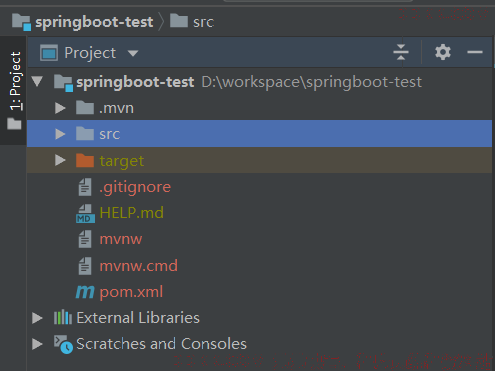
Task: Expand the .mvn folder arrow
Action: (60, 108)
